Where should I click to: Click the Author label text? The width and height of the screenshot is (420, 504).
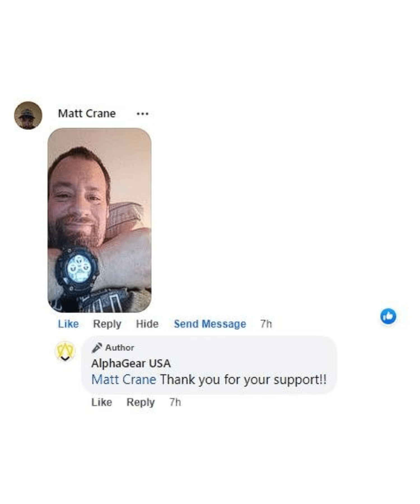coord(120,347)
